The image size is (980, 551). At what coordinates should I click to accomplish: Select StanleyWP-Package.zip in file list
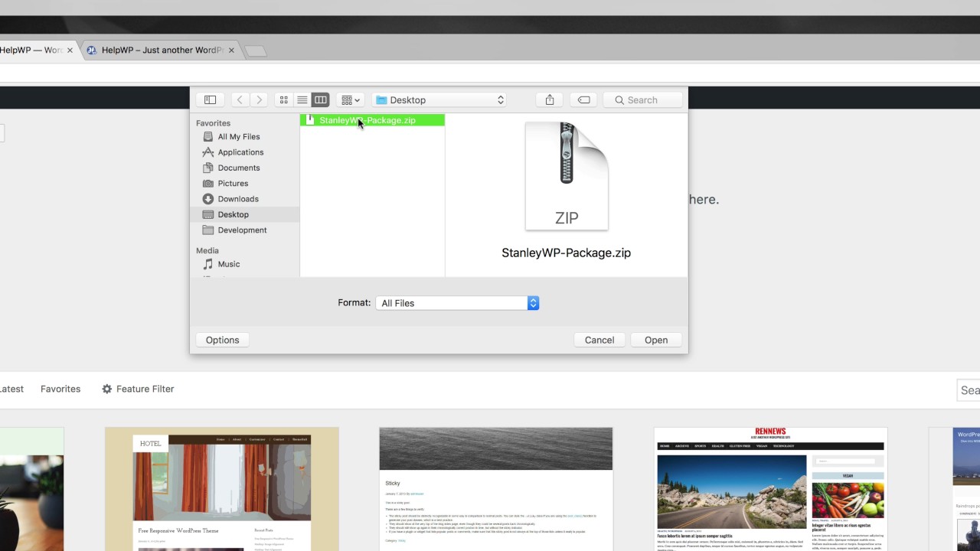372,120
